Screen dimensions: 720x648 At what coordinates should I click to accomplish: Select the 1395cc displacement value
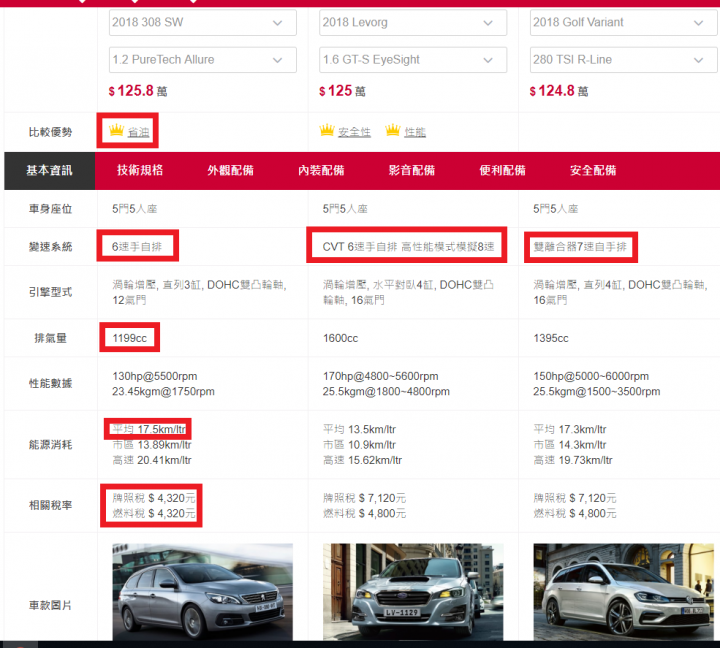click(551, 338)
